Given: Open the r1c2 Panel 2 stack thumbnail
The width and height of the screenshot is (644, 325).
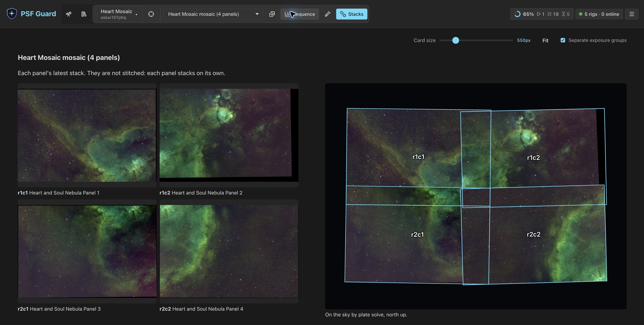Looking at the screenshot, I should [229, 135].
